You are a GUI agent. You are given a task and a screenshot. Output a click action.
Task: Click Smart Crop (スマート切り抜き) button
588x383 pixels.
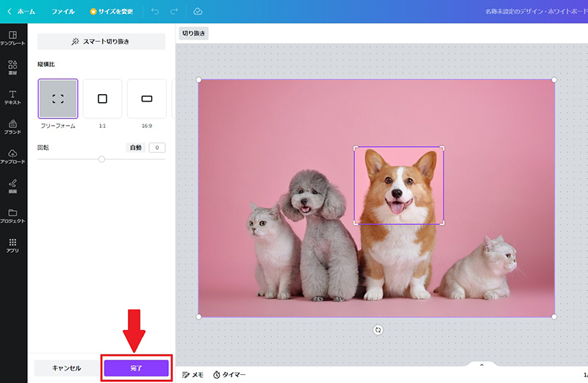101,41
